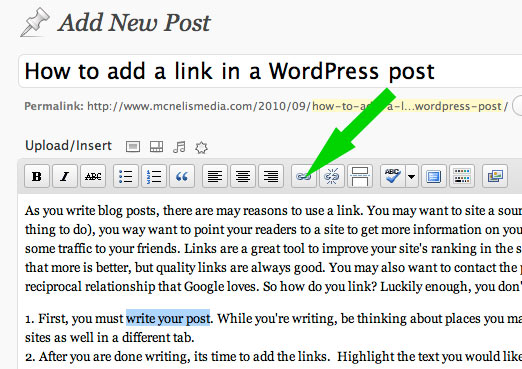
Task: Click the 'Permalink:' label
Action: pyautogui.click(x=54, y=106)
